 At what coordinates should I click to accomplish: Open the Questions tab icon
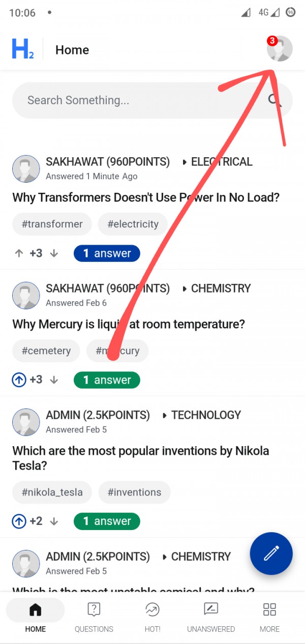pos(94,609)
